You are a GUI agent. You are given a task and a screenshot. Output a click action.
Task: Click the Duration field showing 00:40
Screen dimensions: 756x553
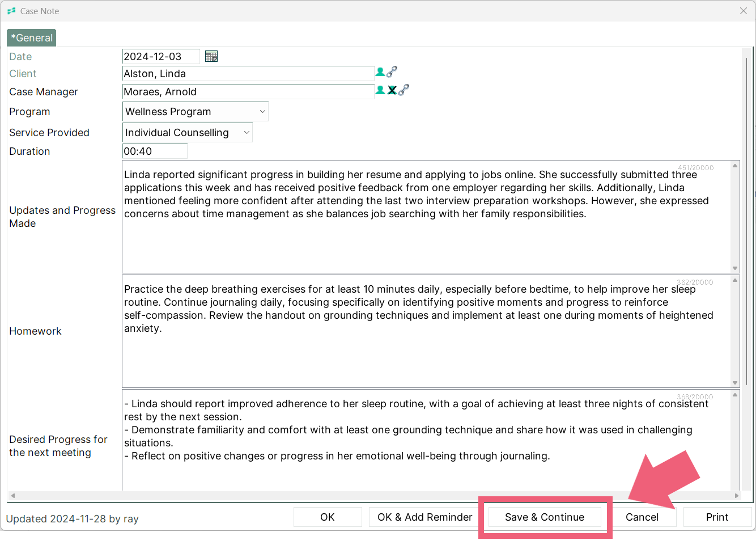click(x=155, y=151)
